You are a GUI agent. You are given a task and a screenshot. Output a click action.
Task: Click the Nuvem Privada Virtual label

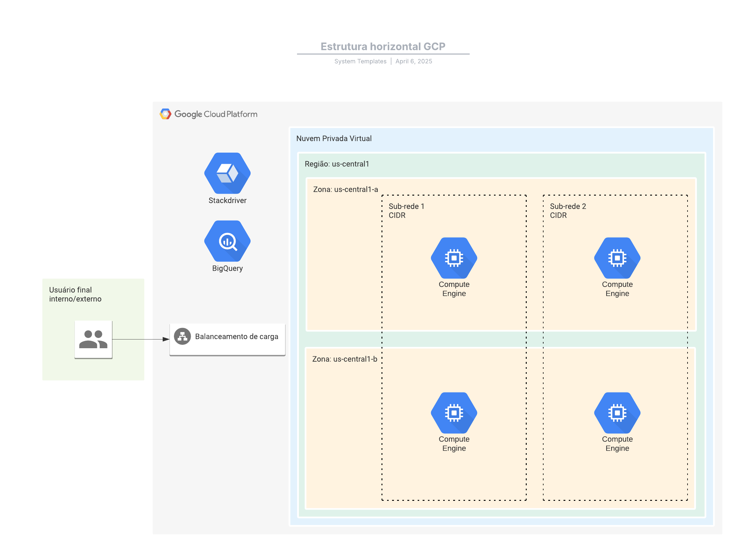pyautogui.click(x=334, y=138)
